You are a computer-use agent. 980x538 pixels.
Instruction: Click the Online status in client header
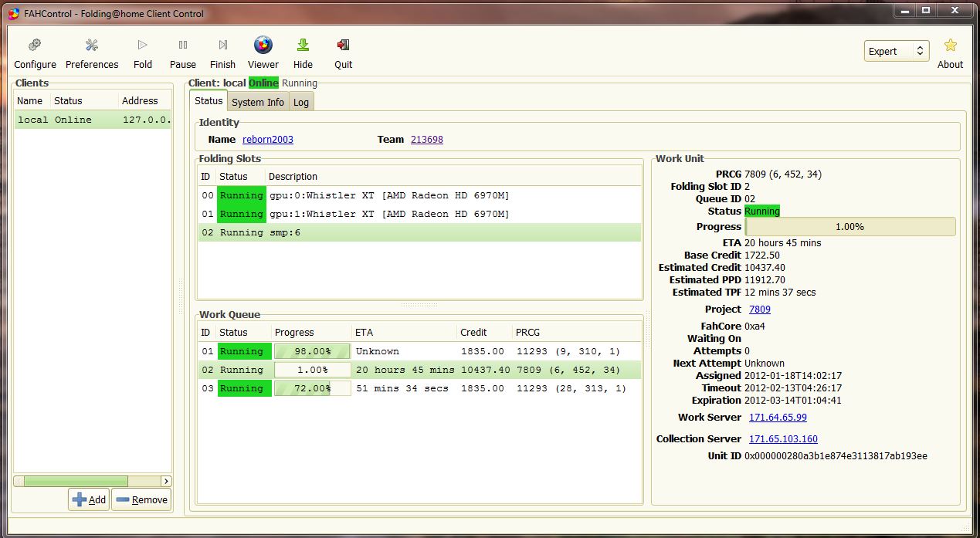263,83
